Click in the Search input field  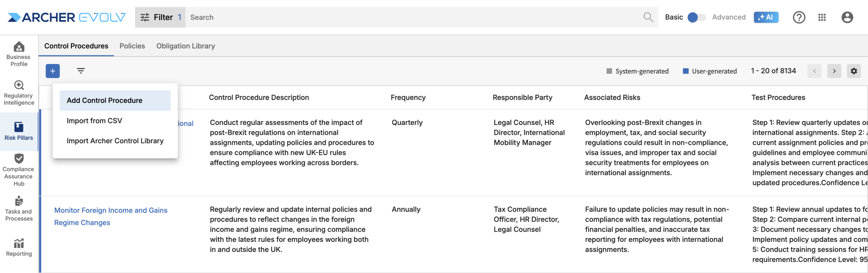pyautogui.click(x=407, y=17)
